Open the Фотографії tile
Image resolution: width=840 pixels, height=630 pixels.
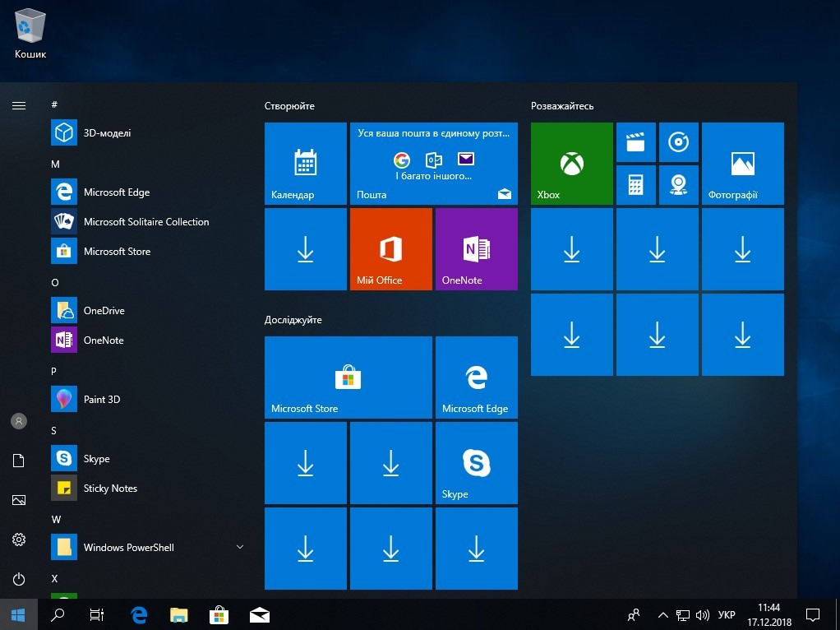742,164
